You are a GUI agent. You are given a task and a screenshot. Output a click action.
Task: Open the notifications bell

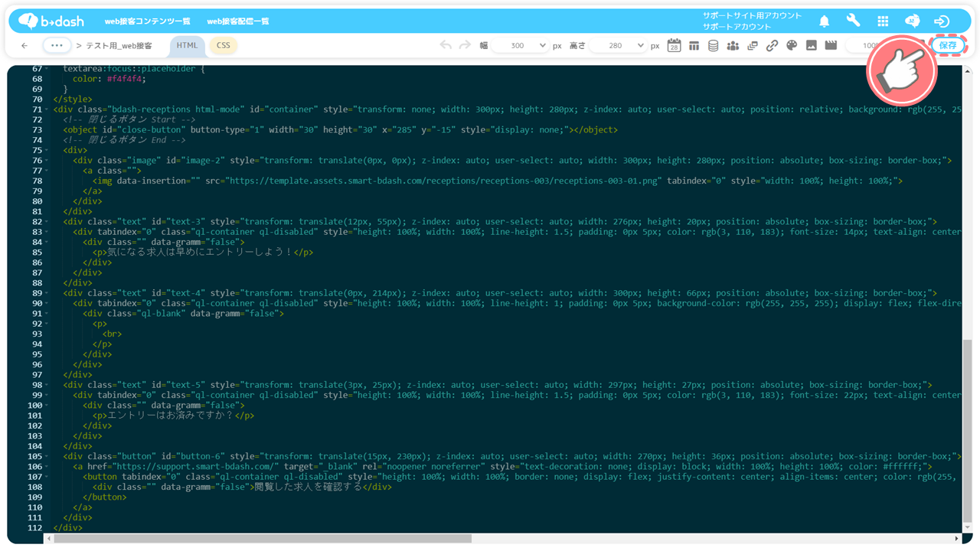coord(824,21)
